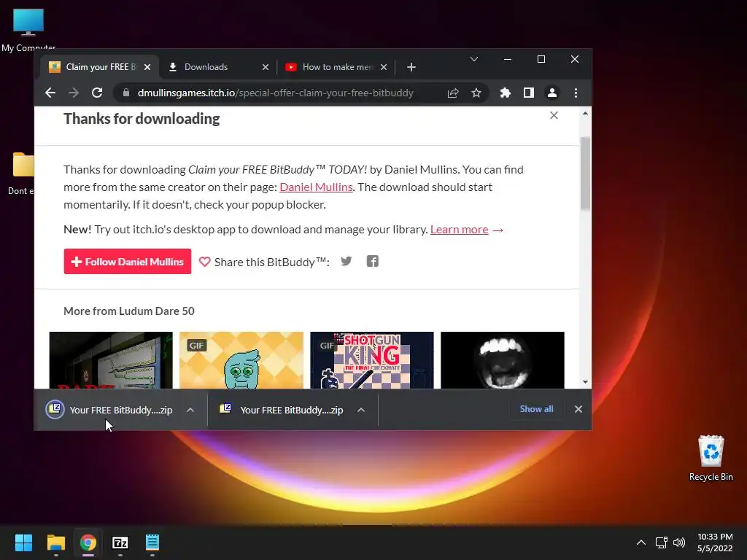The height and width of the screenshot is (560, 747).
Task: Open the Chrome taskbar icon
Action: click(88, 542)
